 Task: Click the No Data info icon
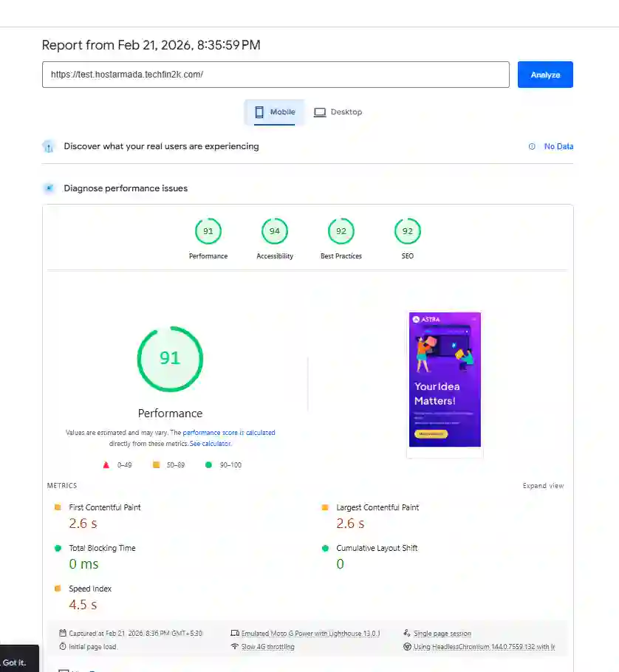[532, 146]
